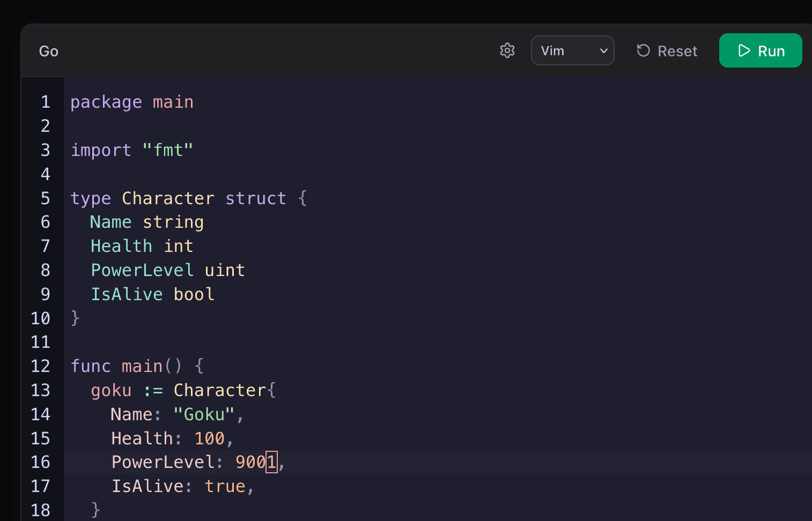Click the circular reset arrow icon
This screenshot has height=521, width=812.
coord(643,50)
